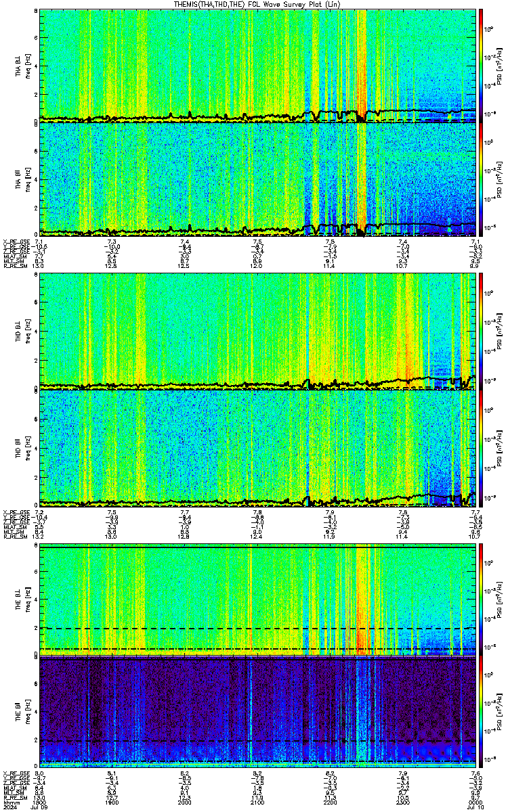
Task: Click the Jul 10 date label
Action: (x=476, y=809)
